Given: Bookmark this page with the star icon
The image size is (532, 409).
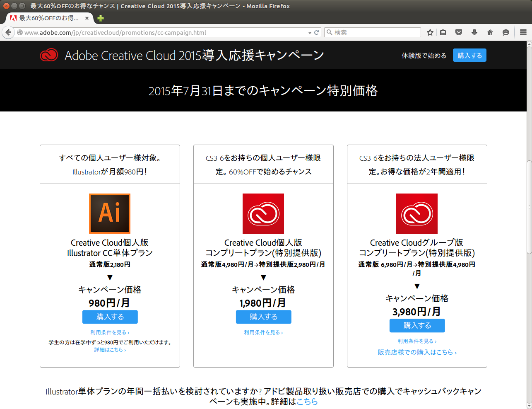Looking at the screenshot, I should (x=430, y=32).
